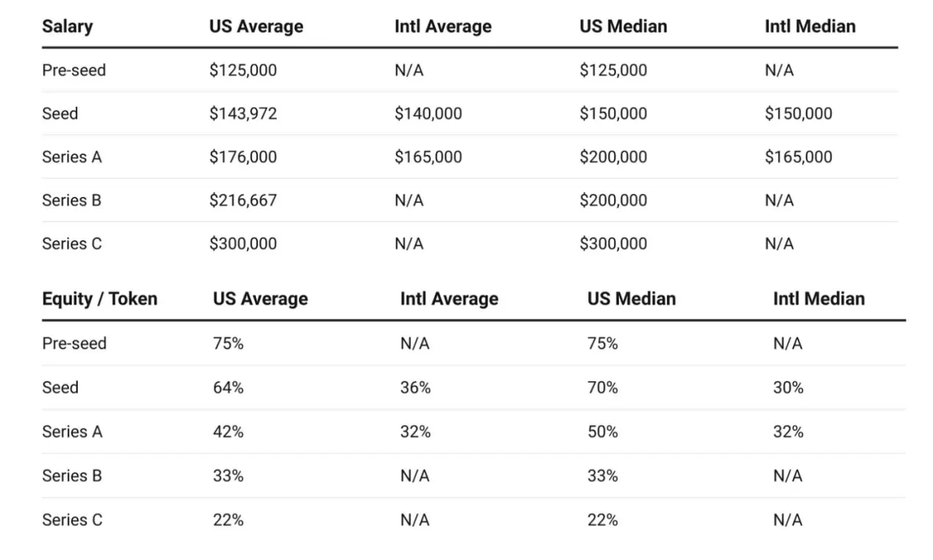The image size is (933, 560).
Task: Select US Median header in Salary table
Action: 623,26
